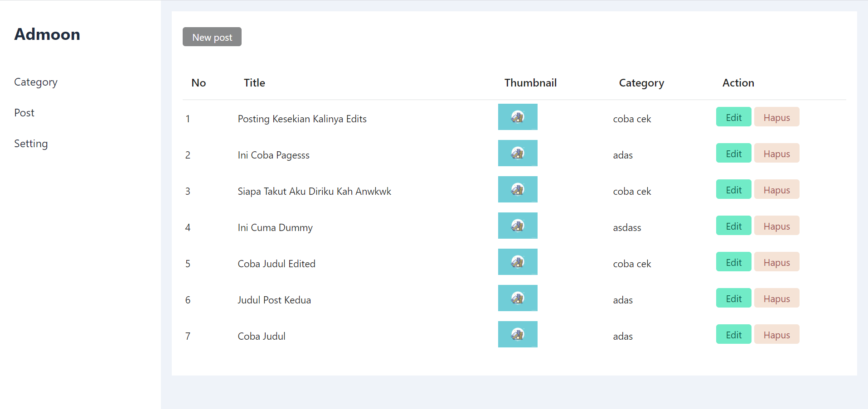The height and width of the screenshot is (409, 868).
Task: Edit the row 7 Coba Judul post
Action: pos(733,335)
